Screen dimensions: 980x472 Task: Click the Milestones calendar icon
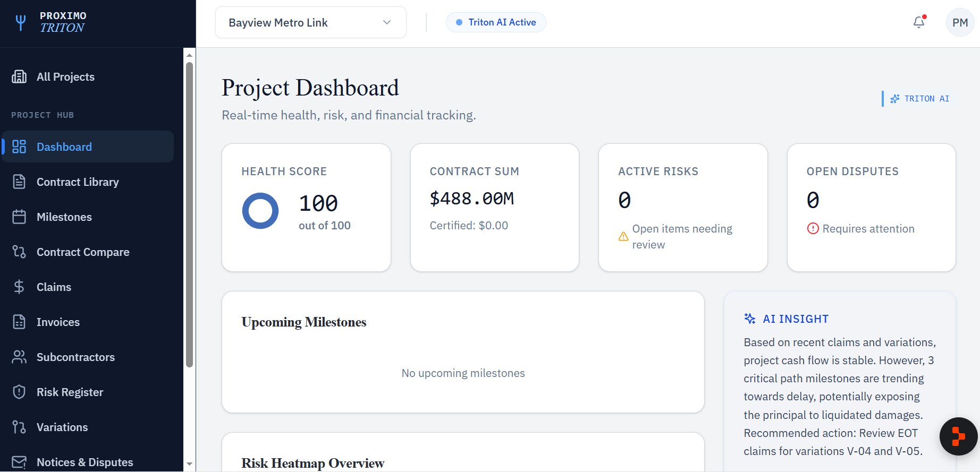tap(19, 217)
